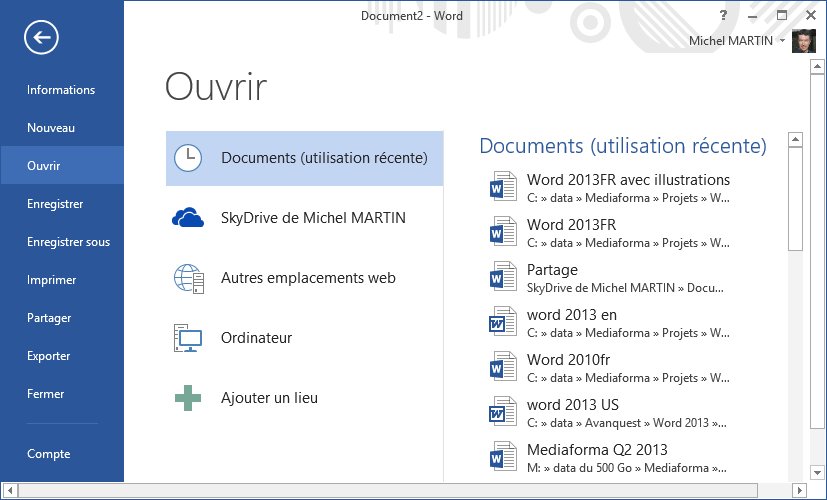
Task: Open the Compte account page
Action: [x=49, y=454]
